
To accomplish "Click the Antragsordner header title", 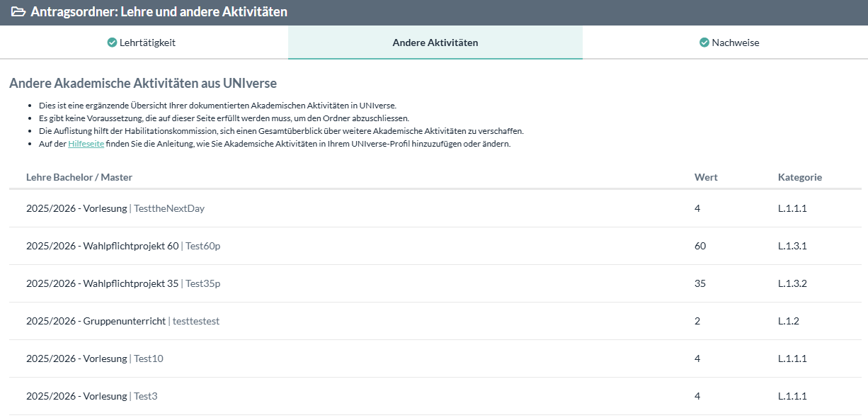I will point(159,12).
